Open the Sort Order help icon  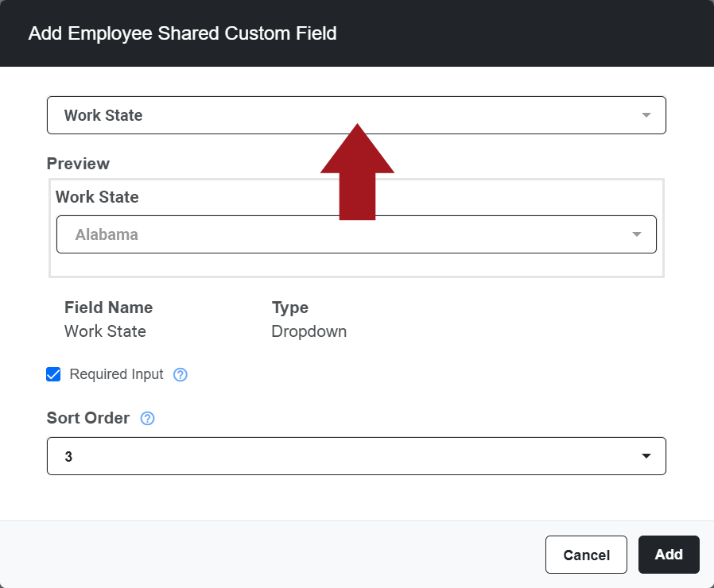pos(148,418)
